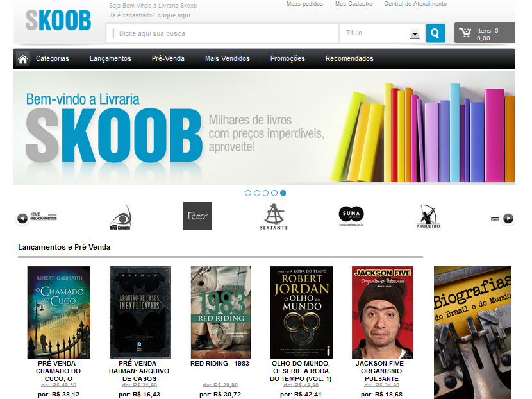Select the first carousel navigation dot
Viewport: 532px width, 399px height.
coord(247,192)
